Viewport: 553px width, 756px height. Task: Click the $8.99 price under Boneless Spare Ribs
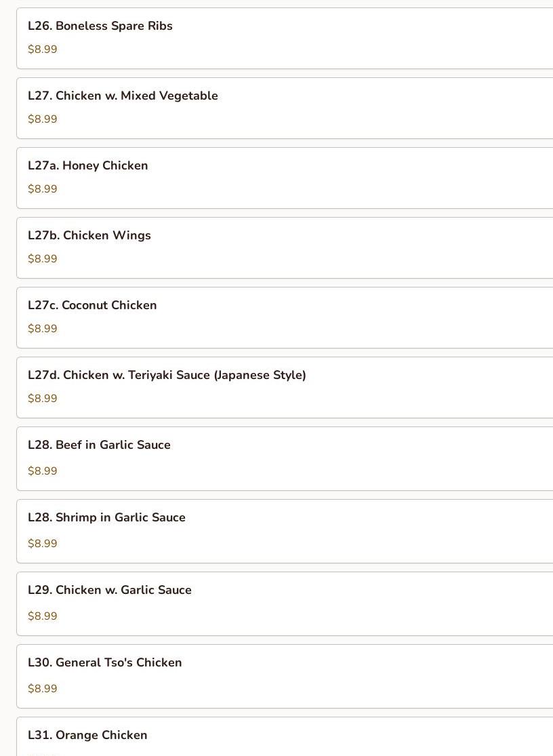coord(43,49)
